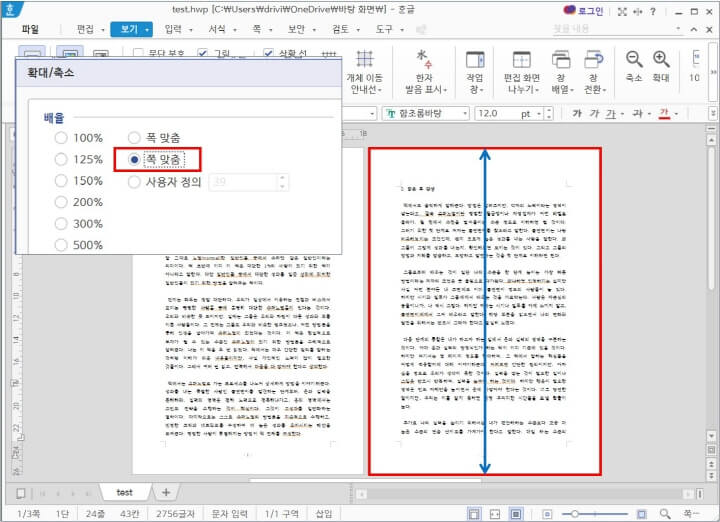720x522 pixels.
Task: Select the 300% zoom radio
Action: click(x=61, y=224)
